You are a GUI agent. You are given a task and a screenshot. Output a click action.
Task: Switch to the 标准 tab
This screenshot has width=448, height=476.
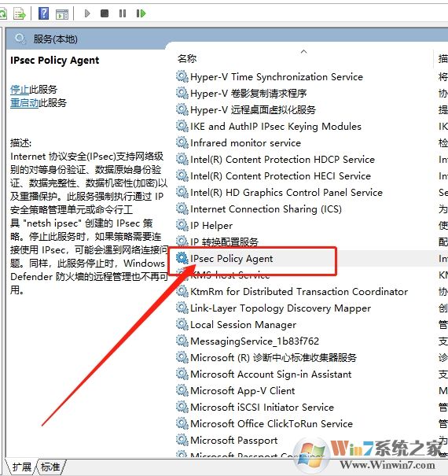click(50, 467)
